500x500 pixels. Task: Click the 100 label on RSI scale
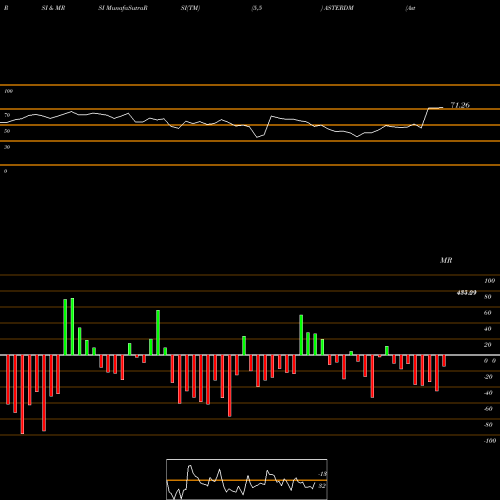(8, 91)
